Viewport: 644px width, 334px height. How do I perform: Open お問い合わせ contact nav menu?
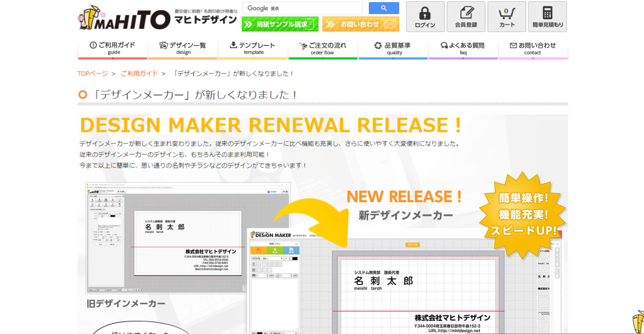(x=533, y=48)
